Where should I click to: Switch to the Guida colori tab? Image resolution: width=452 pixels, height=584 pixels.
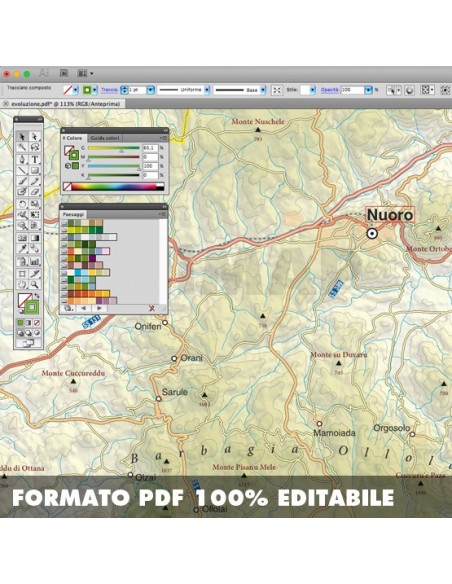pyautogui.click(x=105, y=138)
